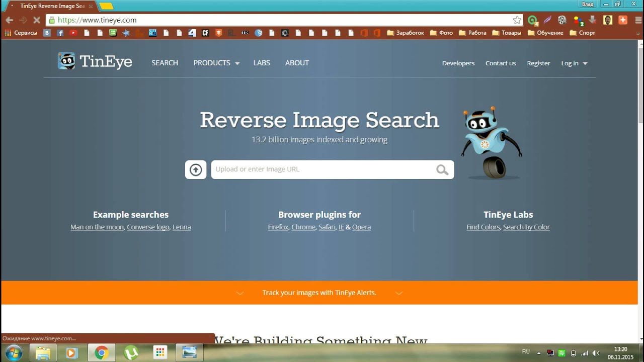Click the TinEye robot logo in header

pyautogui.click(x=66, y=61)
